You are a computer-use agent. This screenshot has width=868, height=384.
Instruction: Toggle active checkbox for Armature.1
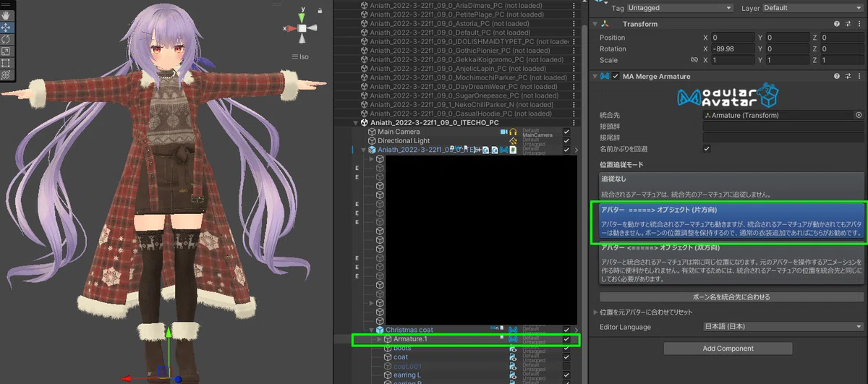566,338
